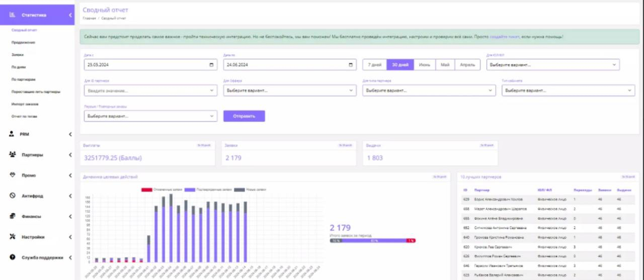Click the Служба поддержки question icon
This screenshot has width=644, height=280.
click(13, 257)
